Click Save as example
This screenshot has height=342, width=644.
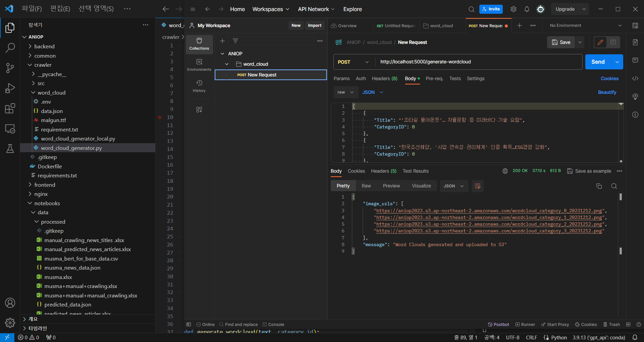pyautogui.click(x=589, y=171)
